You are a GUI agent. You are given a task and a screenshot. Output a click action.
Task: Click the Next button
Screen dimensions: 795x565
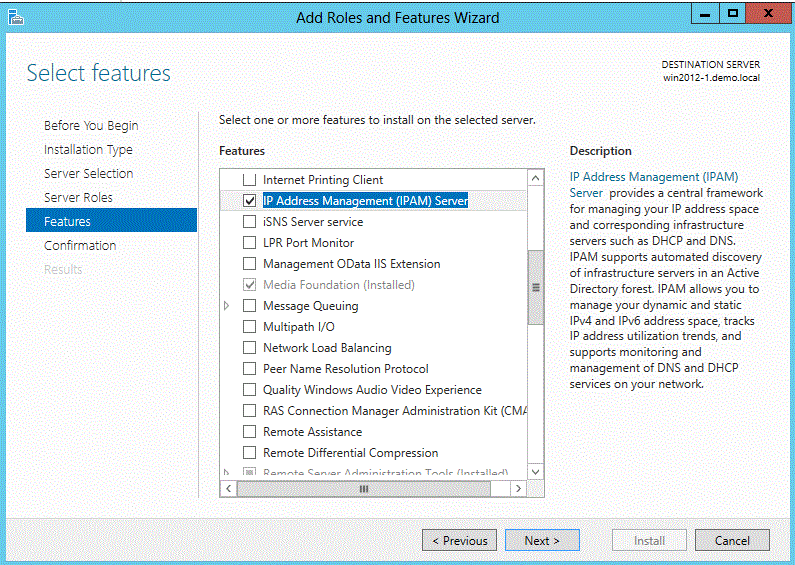pos(541,540)
